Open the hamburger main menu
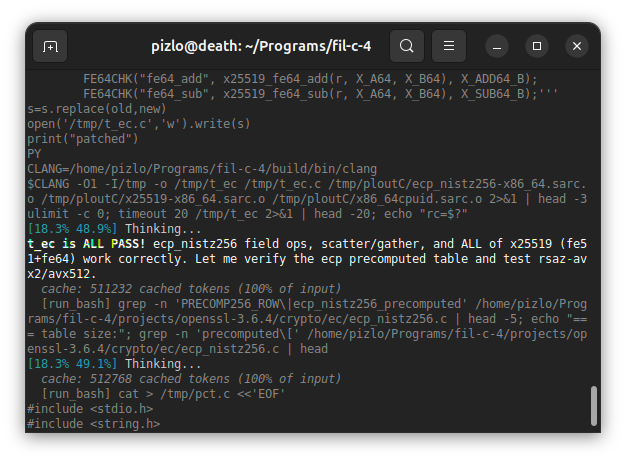Image resolution: width=626 pixels, height=461 pixels. 449,46
